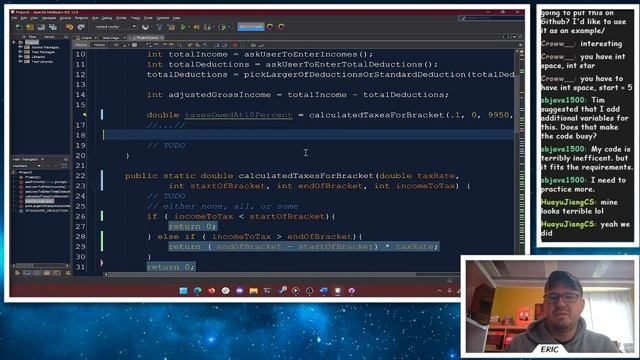Screen dimensions: 640x360
Task: Click the New Project toolbar icon
Action: coord(30,27)
